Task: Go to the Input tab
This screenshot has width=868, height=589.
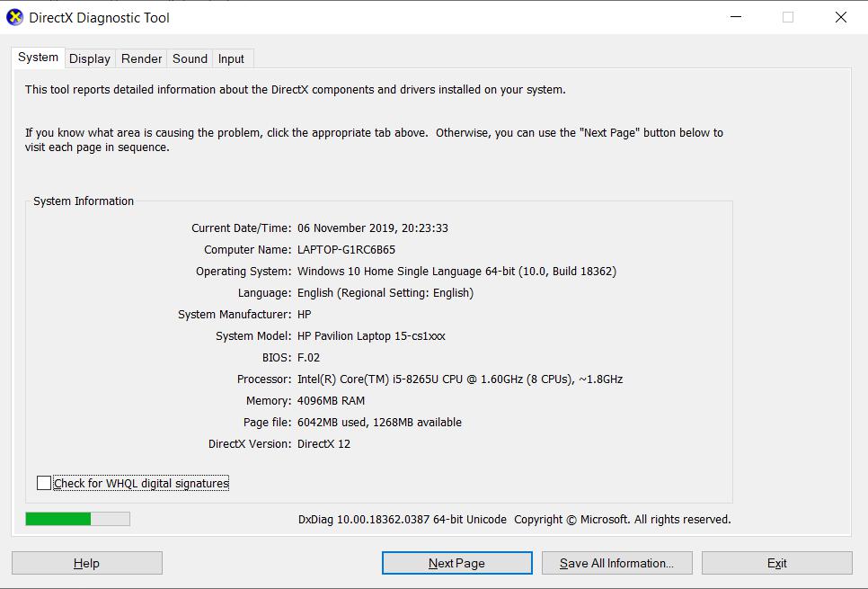Action: click(231, 58)
